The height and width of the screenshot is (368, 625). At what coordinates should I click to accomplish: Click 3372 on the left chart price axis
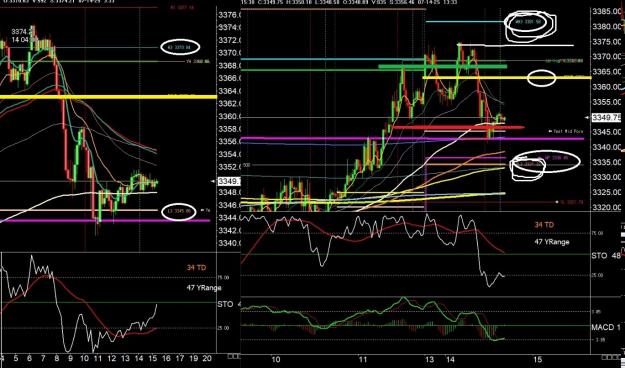click(x=230, y=40)
